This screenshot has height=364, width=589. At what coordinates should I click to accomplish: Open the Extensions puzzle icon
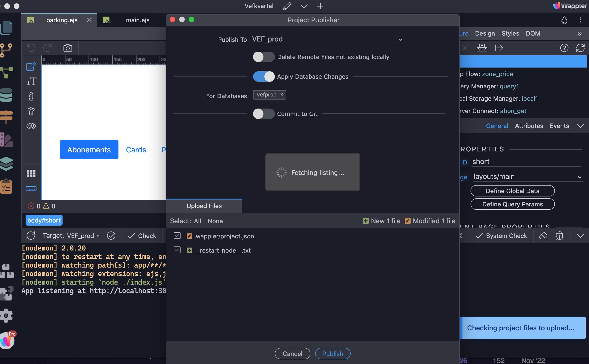coord(6,293)
